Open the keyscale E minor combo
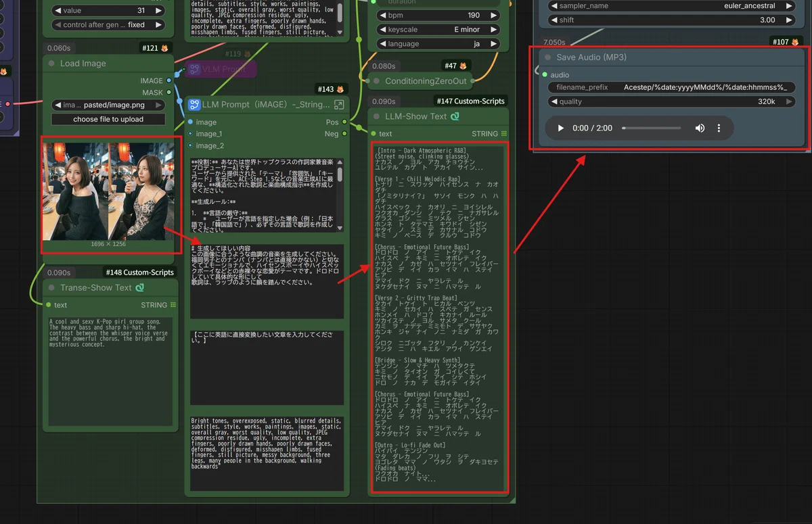 point(438,30)
